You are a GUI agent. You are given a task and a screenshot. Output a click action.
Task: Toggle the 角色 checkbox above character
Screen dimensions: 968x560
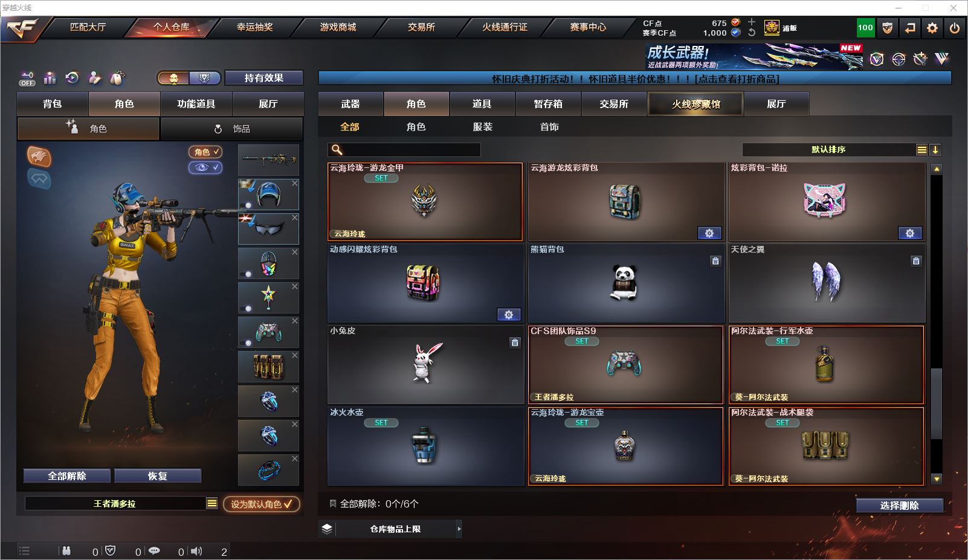pyautogui.click(x=206, y=152)
